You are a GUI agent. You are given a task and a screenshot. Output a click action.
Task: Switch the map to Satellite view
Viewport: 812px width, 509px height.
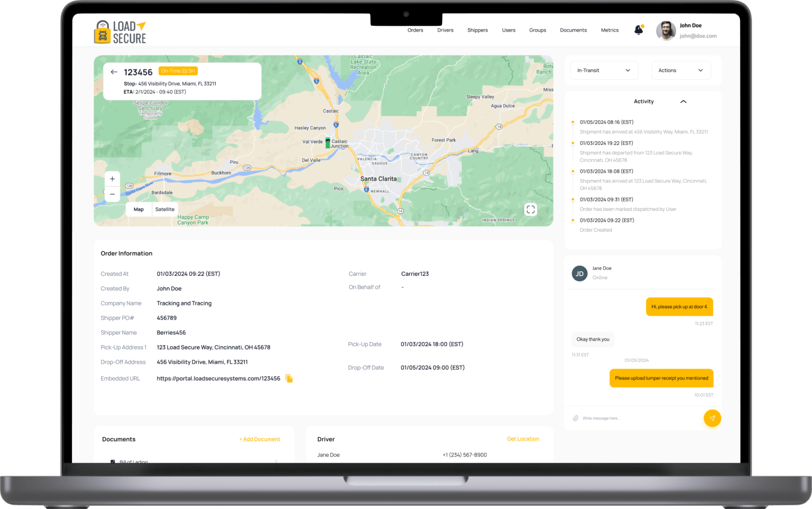pos(164,209)
